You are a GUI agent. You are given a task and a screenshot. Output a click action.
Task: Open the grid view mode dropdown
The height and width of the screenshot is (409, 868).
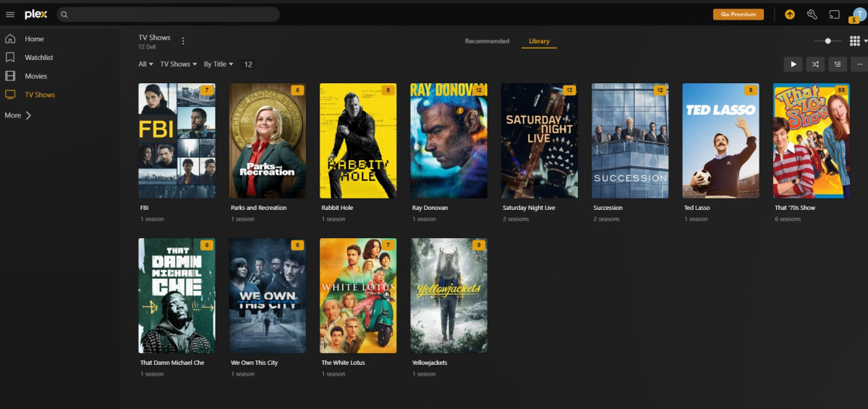[859, 41]
